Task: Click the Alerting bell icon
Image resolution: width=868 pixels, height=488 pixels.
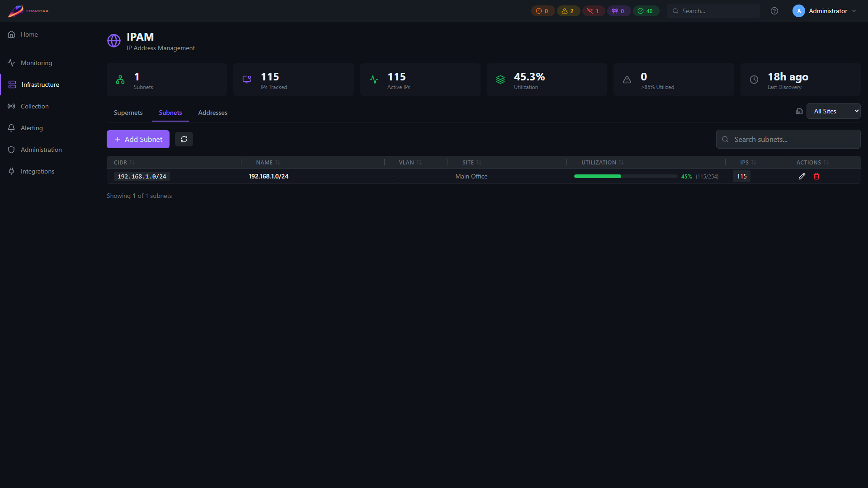Action: pos(11,128)
